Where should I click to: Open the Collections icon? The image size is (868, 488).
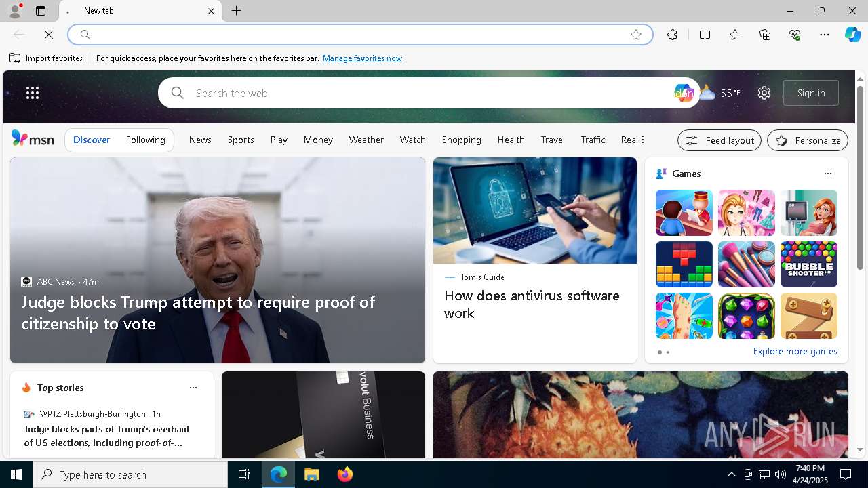pos(765,35)
